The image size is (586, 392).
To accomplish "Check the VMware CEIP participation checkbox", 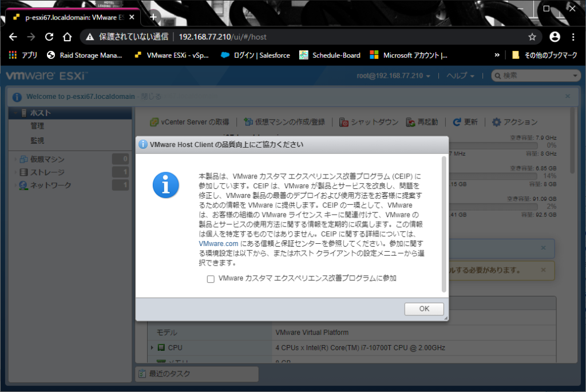I will tap(211, 279).
